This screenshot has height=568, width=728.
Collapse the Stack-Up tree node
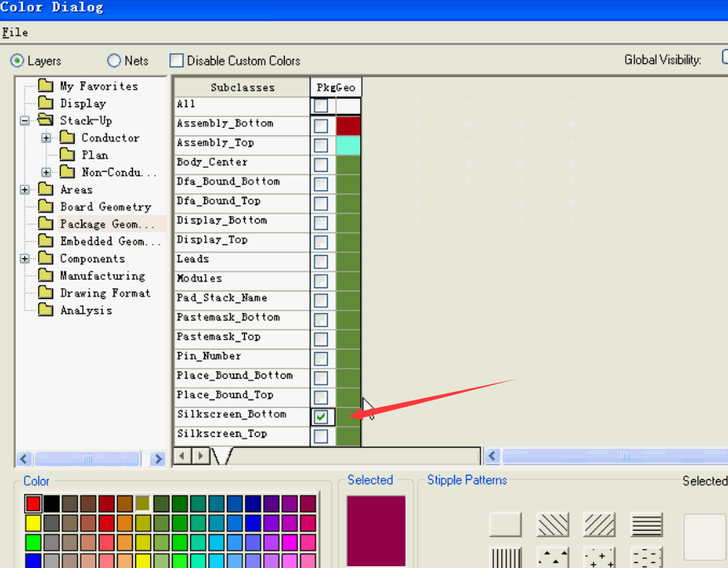point(25,120)
